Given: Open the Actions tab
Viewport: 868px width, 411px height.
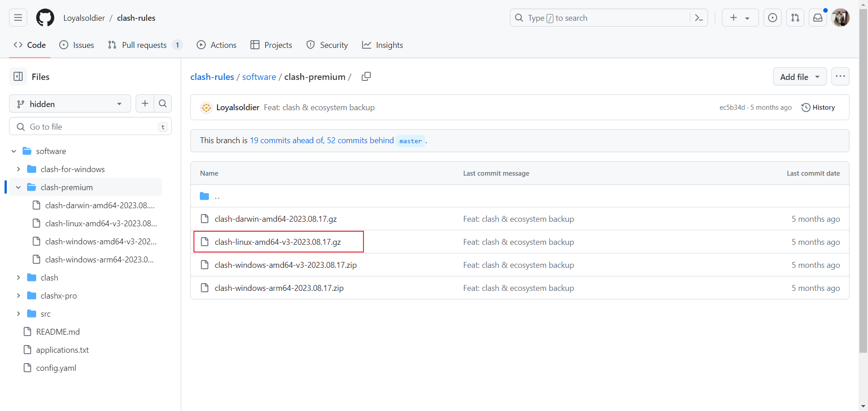Looking at the screenshot, I should 217,45.
